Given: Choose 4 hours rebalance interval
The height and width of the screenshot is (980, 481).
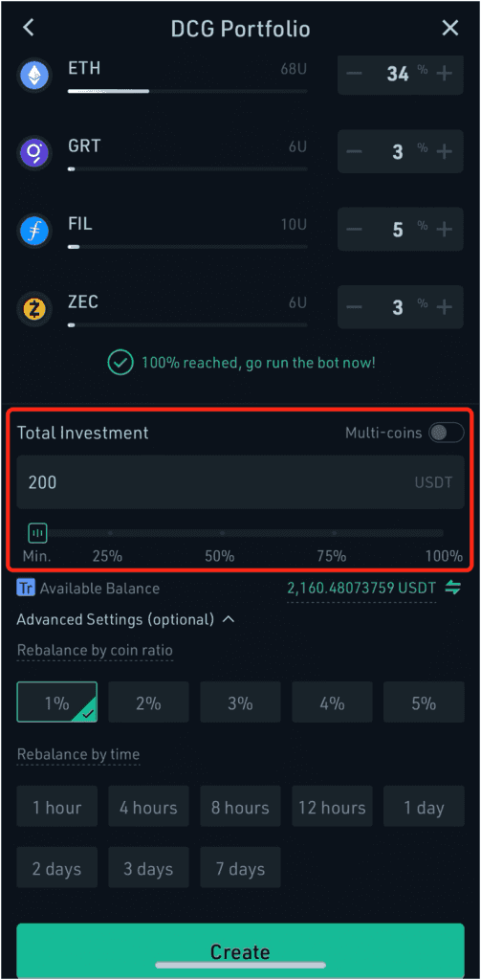Looking at the screenshot, I should (x=148, y=807).
